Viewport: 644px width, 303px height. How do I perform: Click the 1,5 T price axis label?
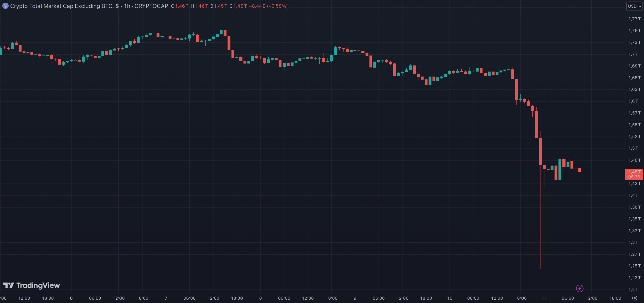(633, 148)
